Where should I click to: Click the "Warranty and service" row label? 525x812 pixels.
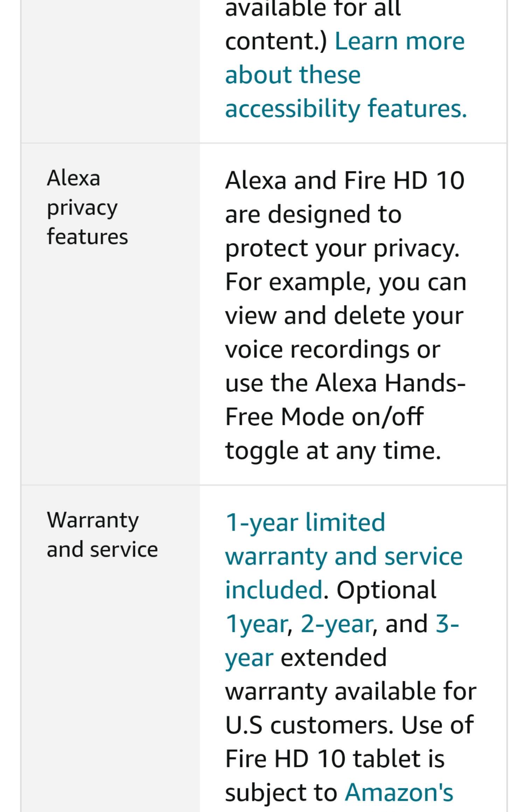coord(102,534)
